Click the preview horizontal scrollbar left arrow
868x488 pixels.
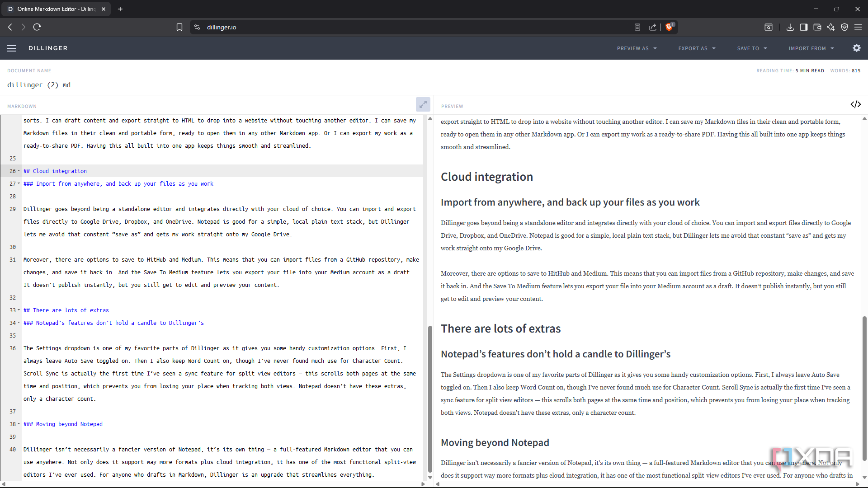[437, 484]
